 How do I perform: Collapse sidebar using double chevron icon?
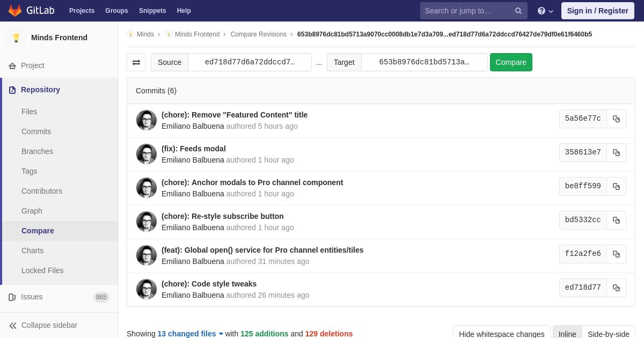click(x=13, y=326)
